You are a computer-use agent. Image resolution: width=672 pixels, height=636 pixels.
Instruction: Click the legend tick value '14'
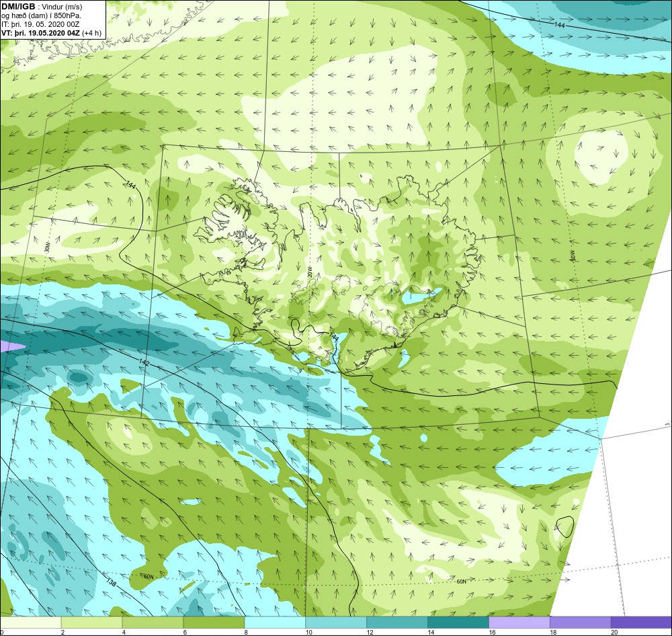(431, 632)
